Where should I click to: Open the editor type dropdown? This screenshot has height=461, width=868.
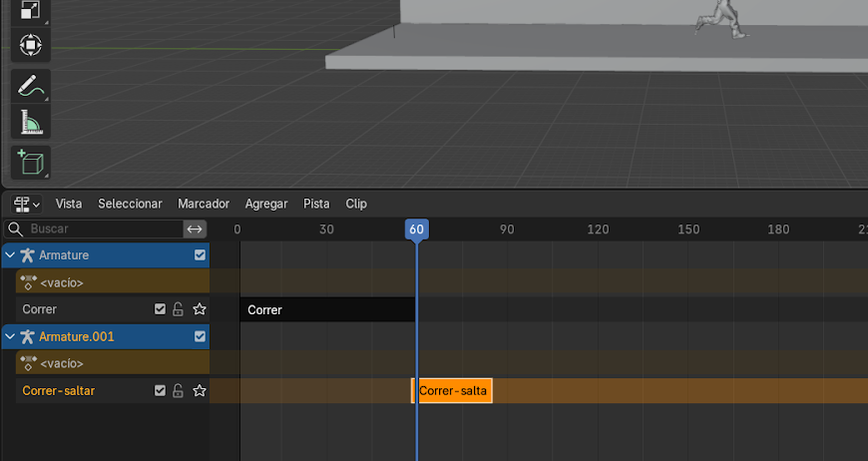pos(27,204)
